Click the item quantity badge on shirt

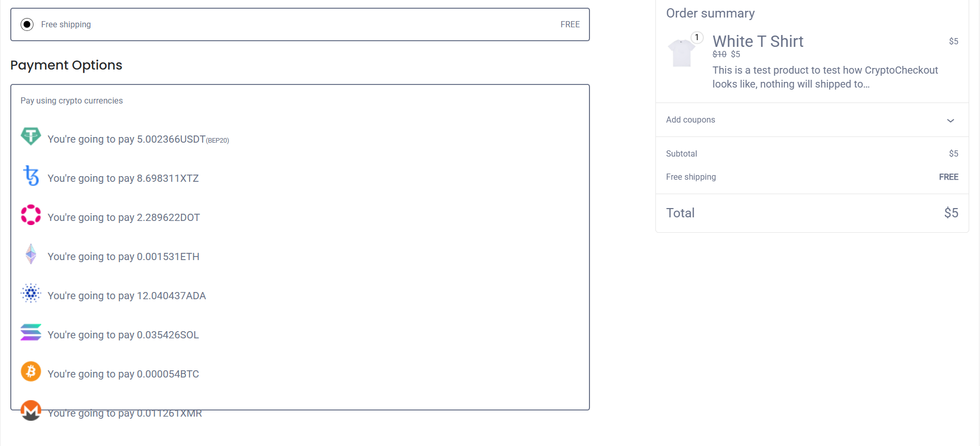click(x=697, y=38)
